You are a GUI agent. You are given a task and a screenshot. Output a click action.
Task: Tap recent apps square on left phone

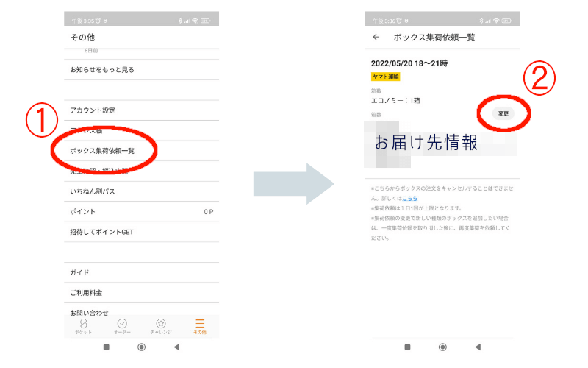[106, 347]
